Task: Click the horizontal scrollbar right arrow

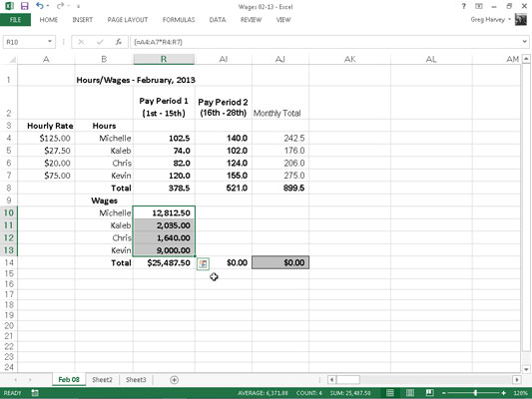Action: [x=517, y=380]
